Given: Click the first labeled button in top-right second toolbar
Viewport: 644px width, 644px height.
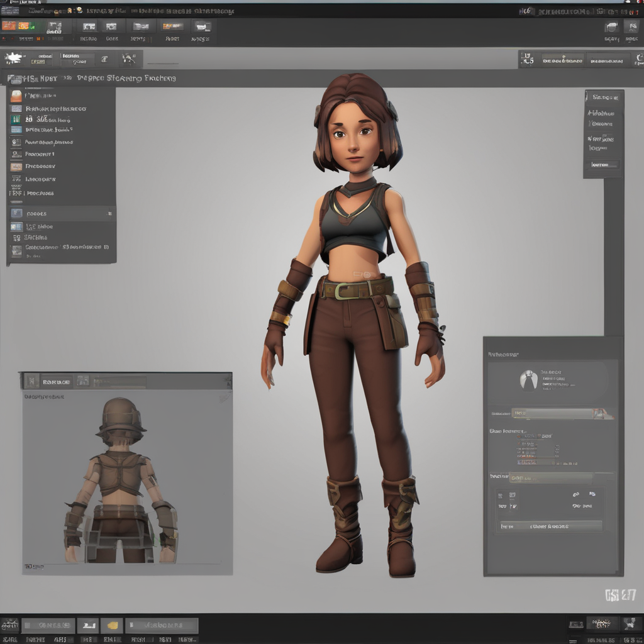Looking at the screenshot, I should click(x=562, y=60).
